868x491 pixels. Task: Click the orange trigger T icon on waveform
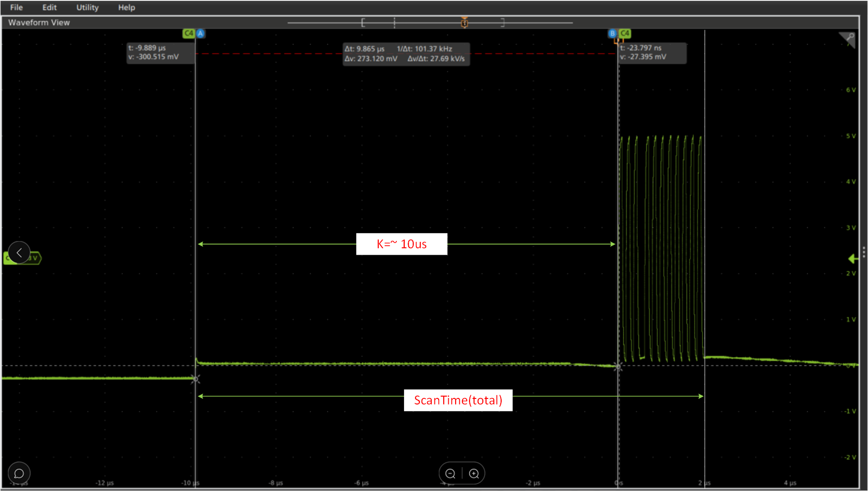click(x=618, y=41)
